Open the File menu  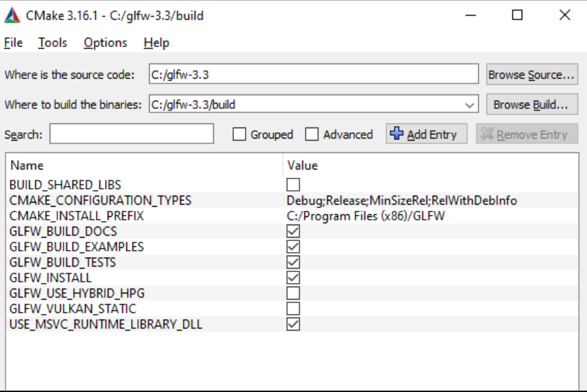[13, 43]
